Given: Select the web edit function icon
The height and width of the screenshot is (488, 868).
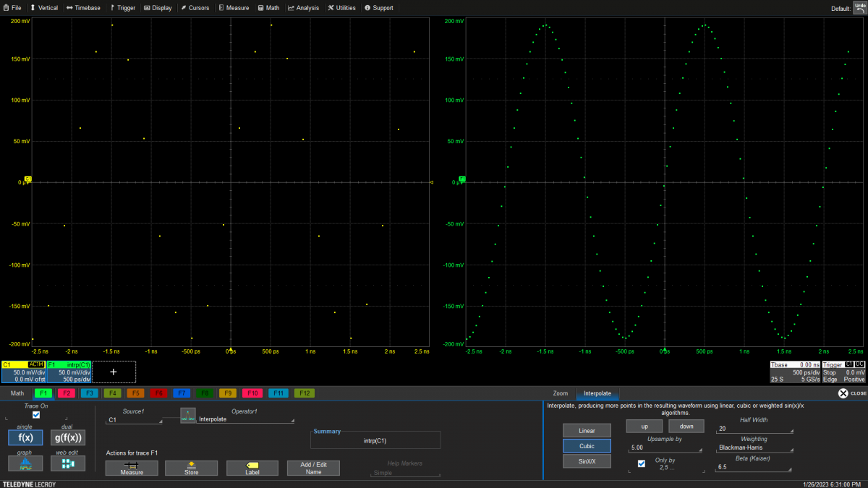Looking at the screenshot, I should click(68, 463).
